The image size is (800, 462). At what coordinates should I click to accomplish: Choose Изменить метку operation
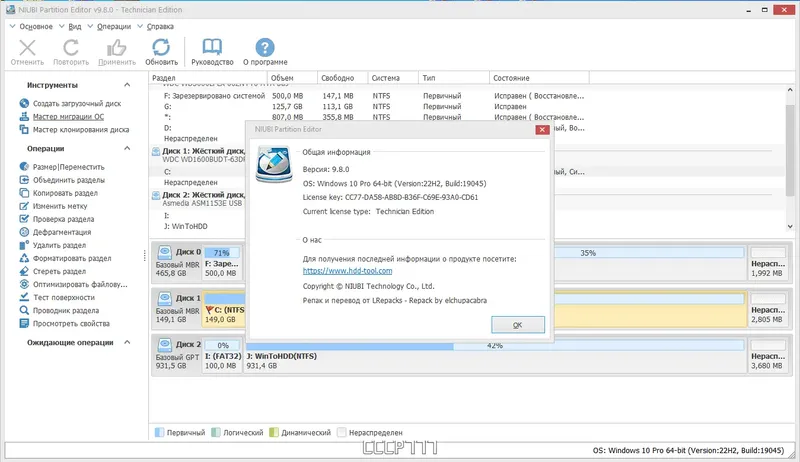60,206
